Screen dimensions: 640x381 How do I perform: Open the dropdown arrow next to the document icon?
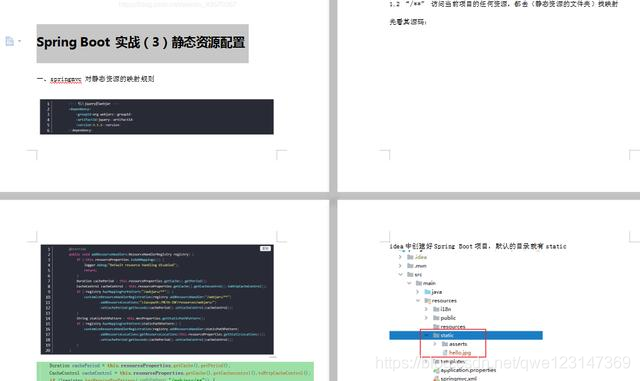click(x=20, y=41)
